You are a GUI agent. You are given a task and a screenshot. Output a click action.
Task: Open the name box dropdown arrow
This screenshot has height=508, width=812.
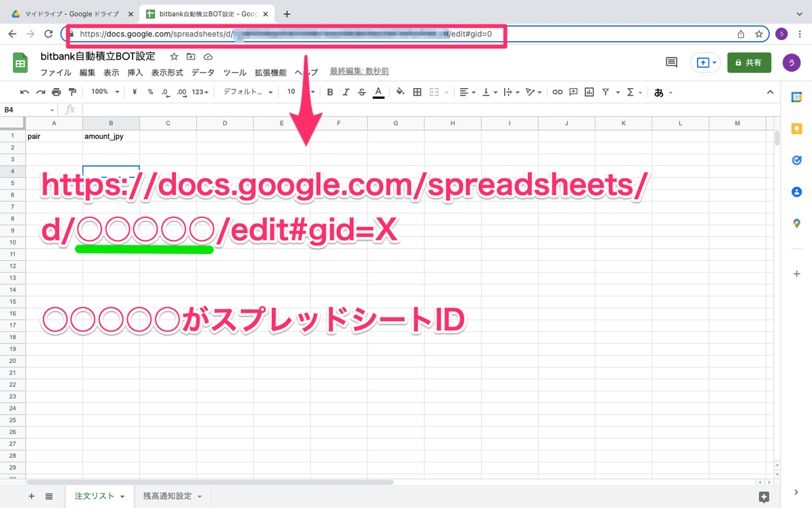(52, 110)
